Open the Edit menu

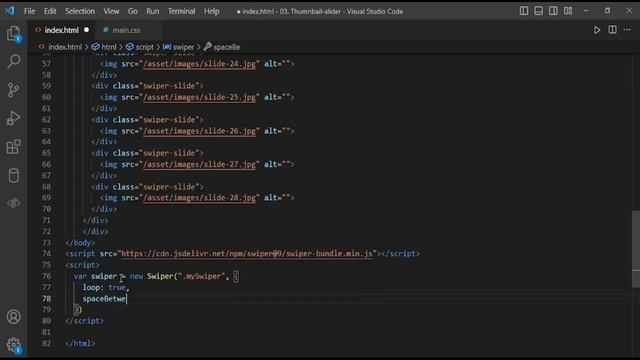point(50,11)
